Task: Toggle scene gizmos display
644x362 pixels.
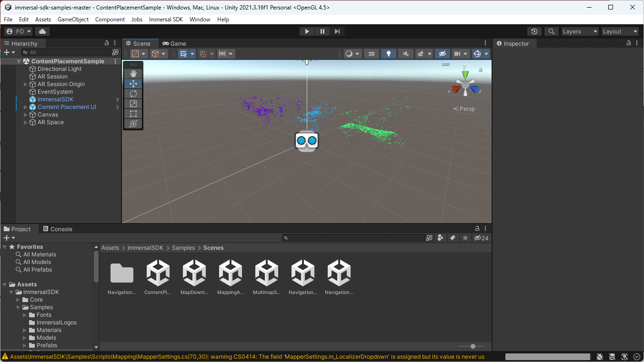Action: pyautogui.click(x=477, y=54)
